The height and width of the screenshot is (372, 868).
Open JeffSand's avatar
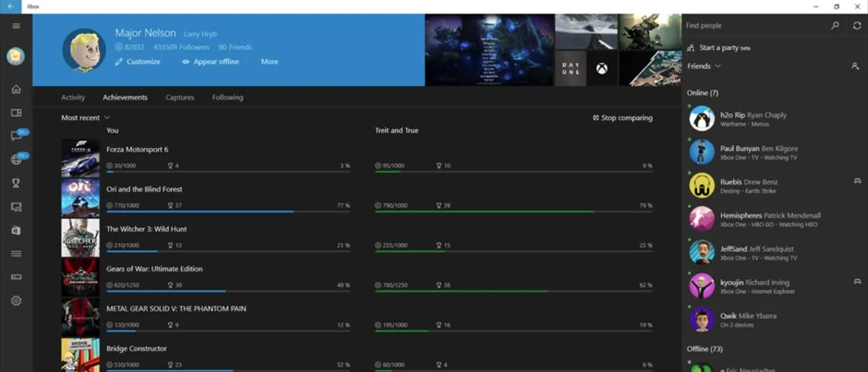(702, 252)
